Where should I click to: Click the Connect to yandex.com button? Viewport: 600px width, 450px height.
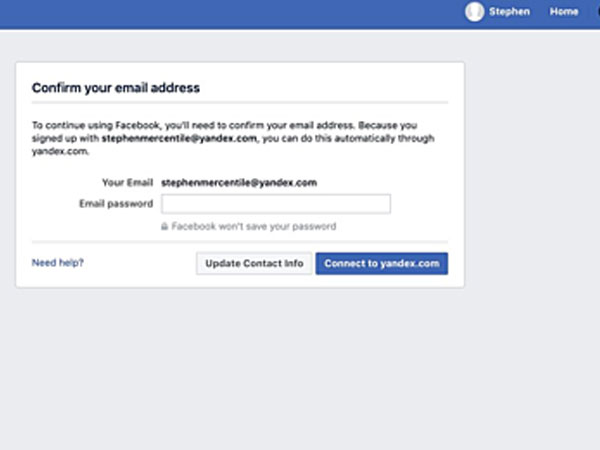[x=382, y=264]
